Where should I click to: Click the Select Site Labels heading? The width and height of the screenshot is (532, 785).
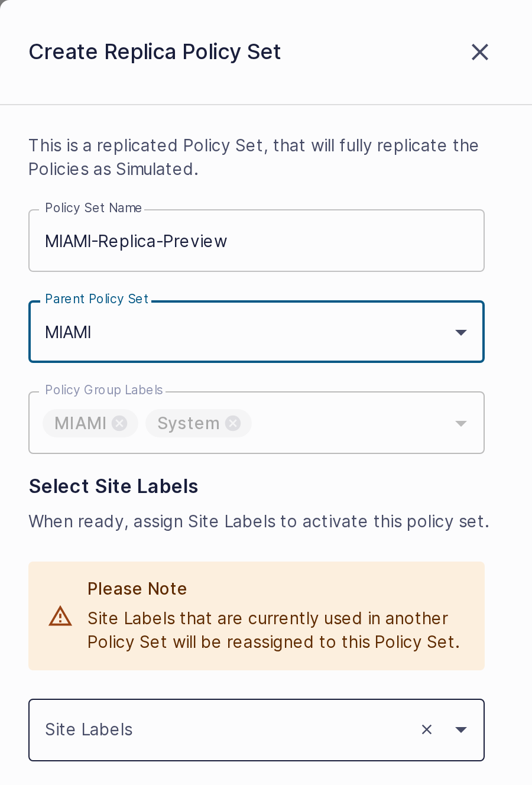tap(113, 486)
